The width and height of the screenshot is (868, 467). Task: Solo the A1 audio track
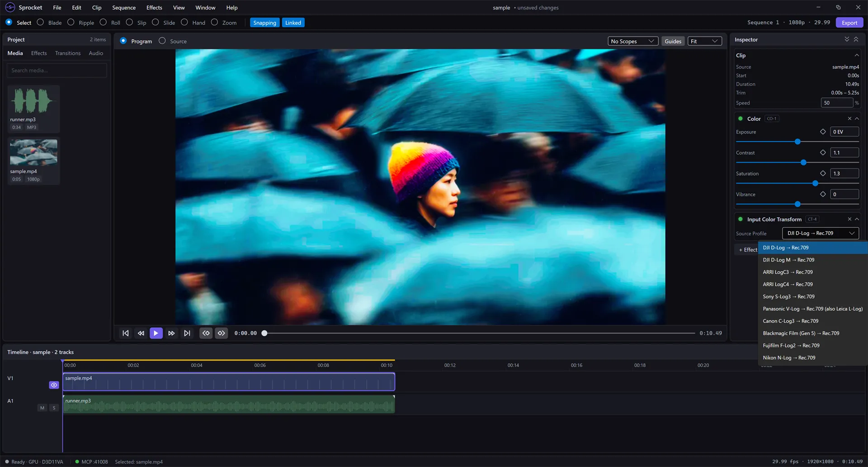pos(54,408)
